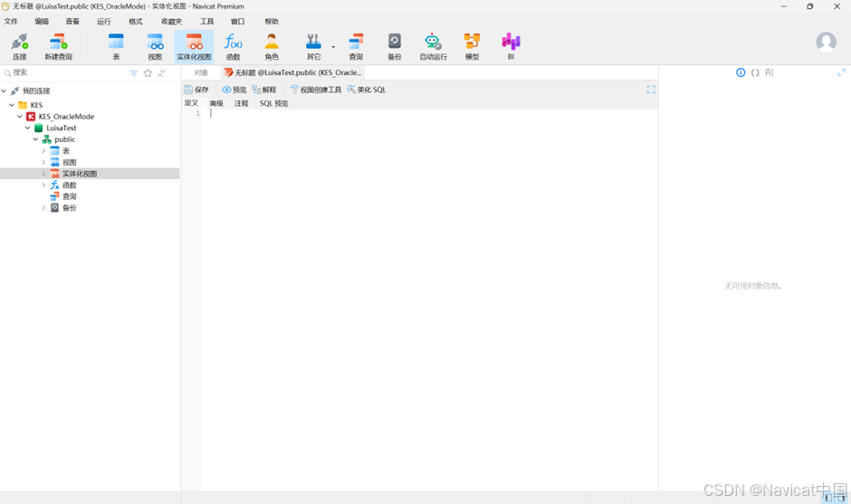This screenshot has height=504, width=851.
Task: Expand the 函数 tree node
Action: tap(44, 185)
